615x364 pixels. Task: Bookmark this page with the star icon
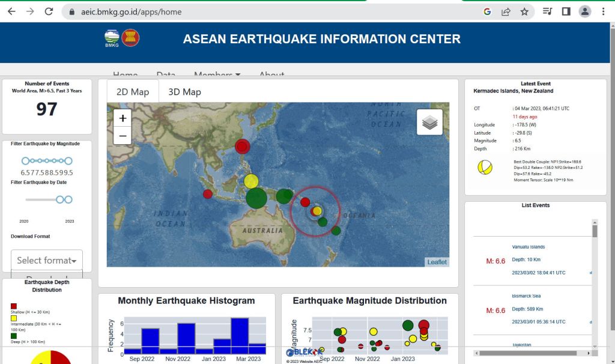pos(524,11)
